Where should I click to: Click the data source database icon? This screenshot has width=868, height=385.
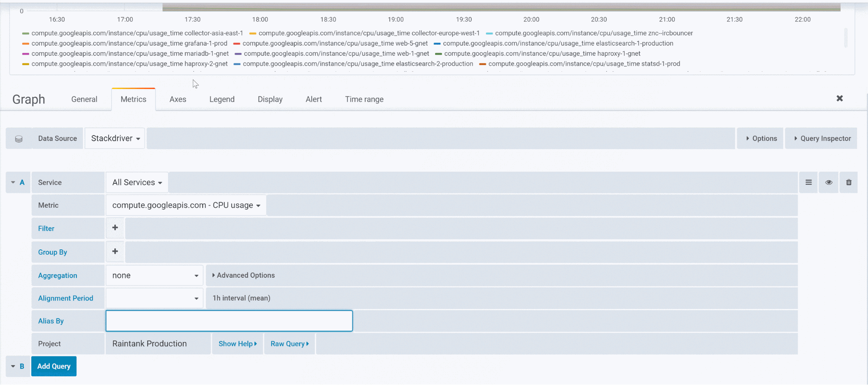pyautogui.click(x=19, y=139)
